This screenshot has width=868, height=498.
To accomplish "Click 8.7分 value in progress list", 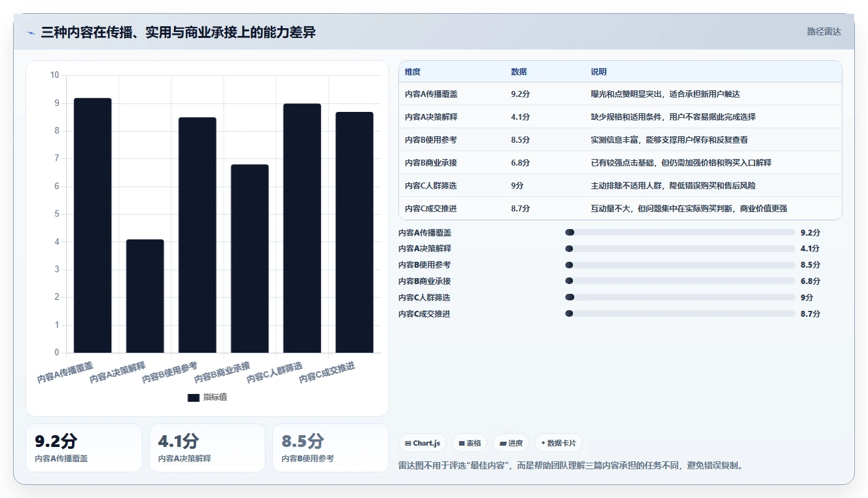I will coord(810,314).
